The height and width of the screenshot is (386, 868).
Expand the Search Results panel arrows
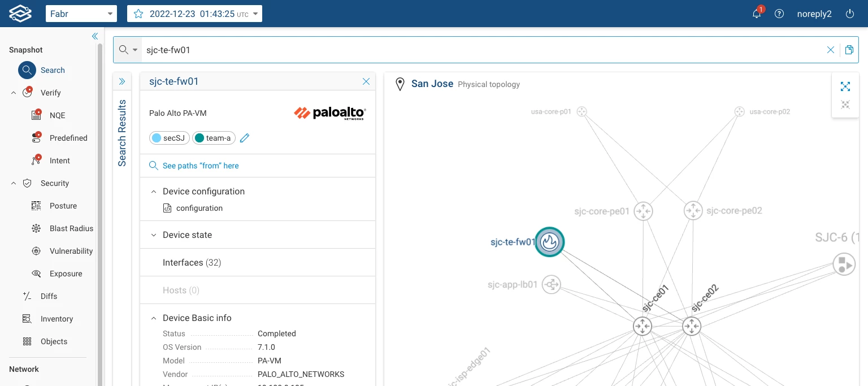[x=122, y=81]
